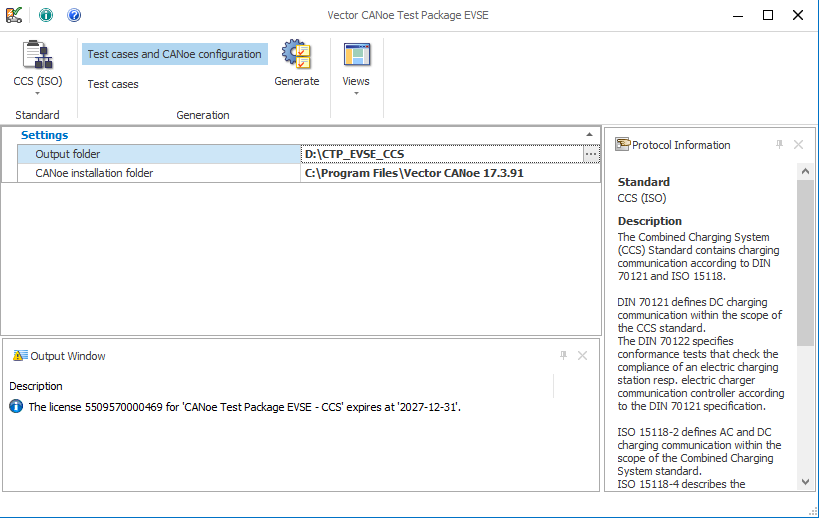819x518 pixels.
Task: Collapse the Settings section arrow
Action: [589, 135]
